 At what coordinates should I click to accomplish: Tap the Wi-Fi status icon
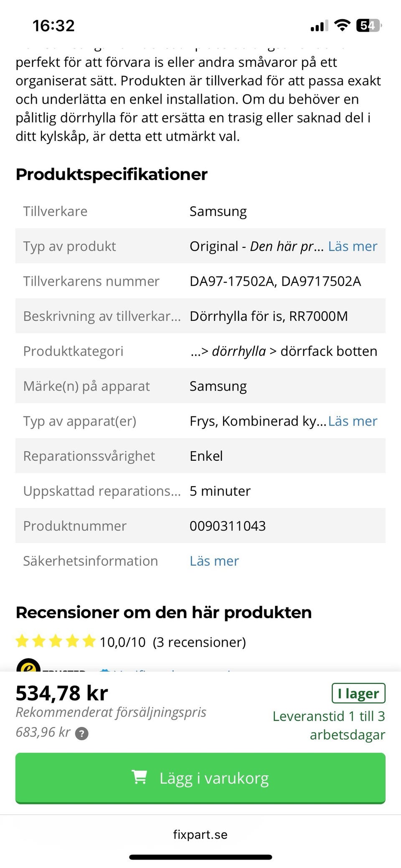(343, 25)
